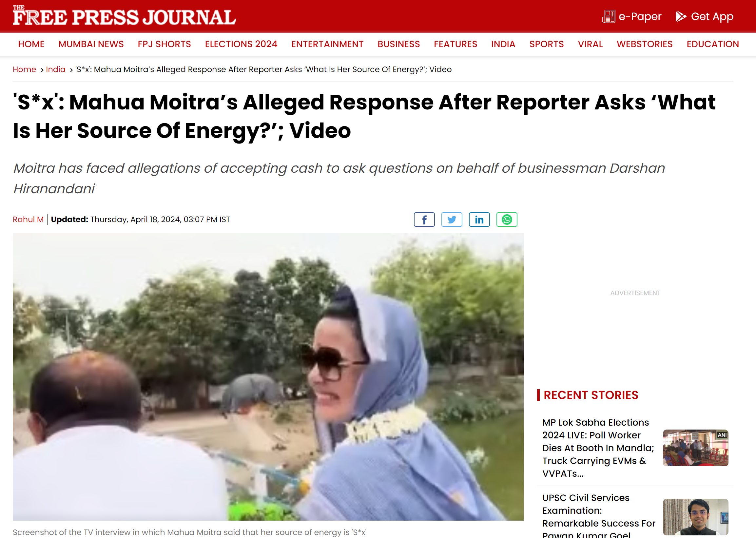The image size is (756, 538).
Task: Click the main Mahua Moitra interview image
Action: point(268,377)
